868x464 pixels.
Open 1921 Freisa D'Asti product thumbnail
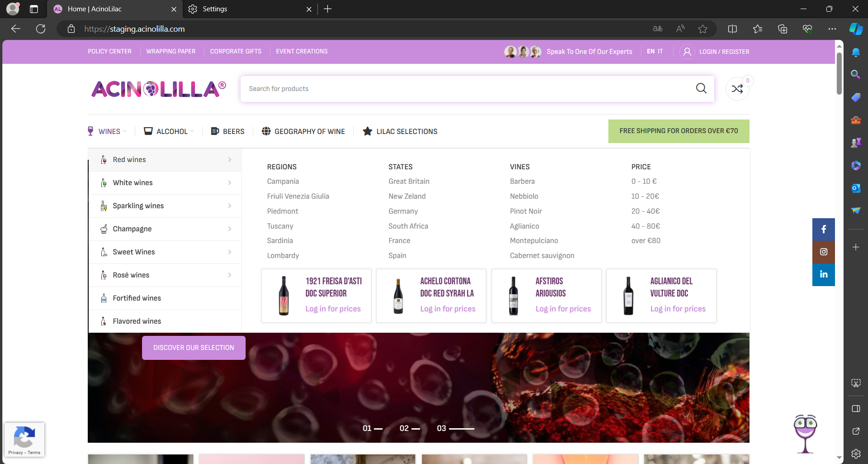284,296
